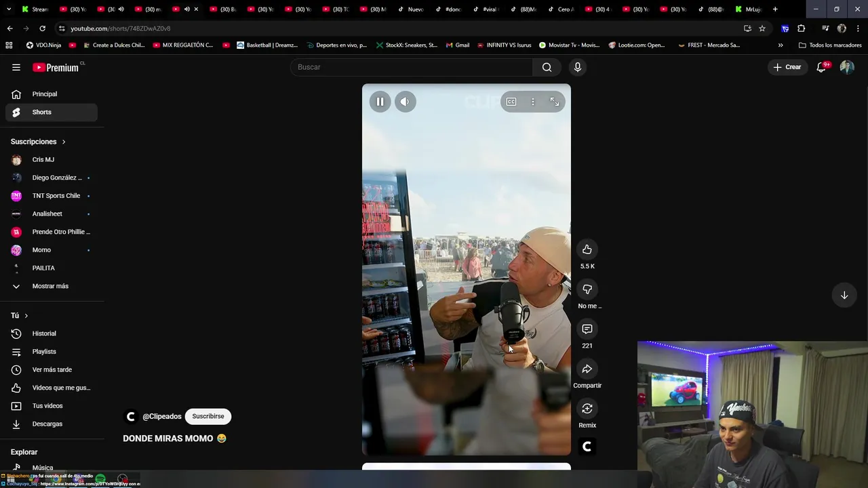This screenshot has width=868, height=488.
Task: Like this Short with thumbs up
Action: [587, 249]
